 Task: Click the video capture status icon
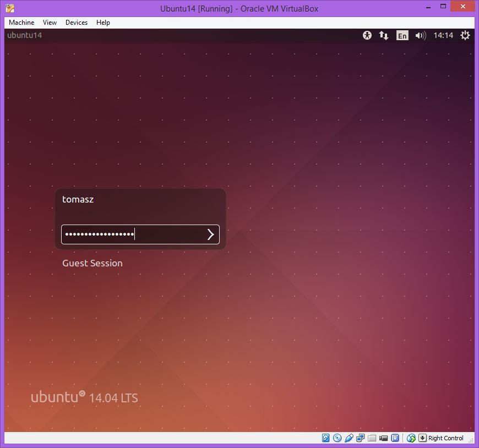tap(383, 438)
